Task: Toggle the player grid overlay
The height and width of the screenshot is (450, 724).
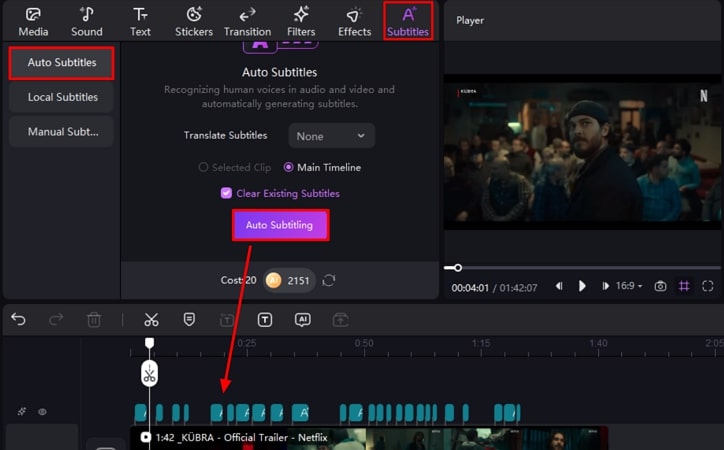Action: (x=684, y=286)
